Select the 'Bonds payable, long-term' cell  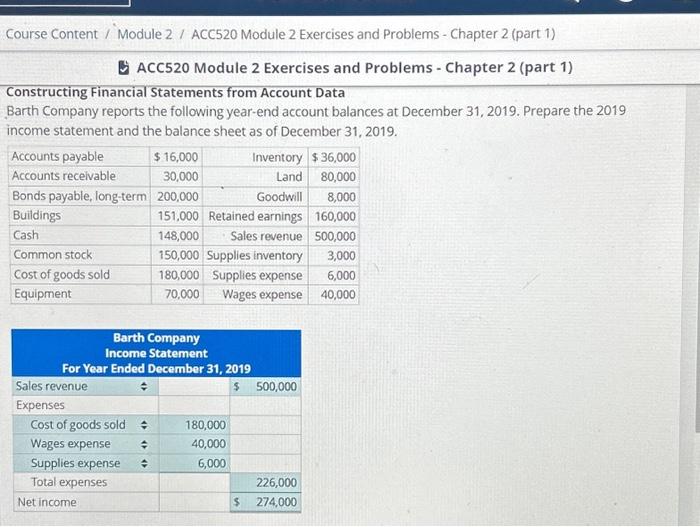[79, 196]
